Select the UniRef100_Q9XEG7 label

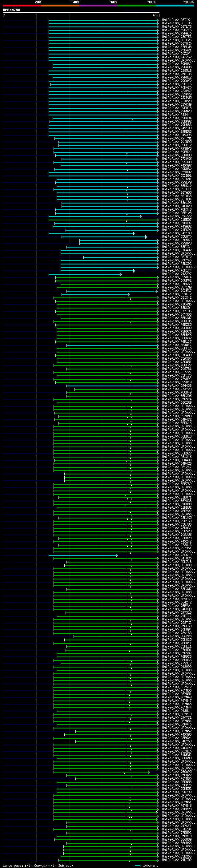click(x=176, y=291)
